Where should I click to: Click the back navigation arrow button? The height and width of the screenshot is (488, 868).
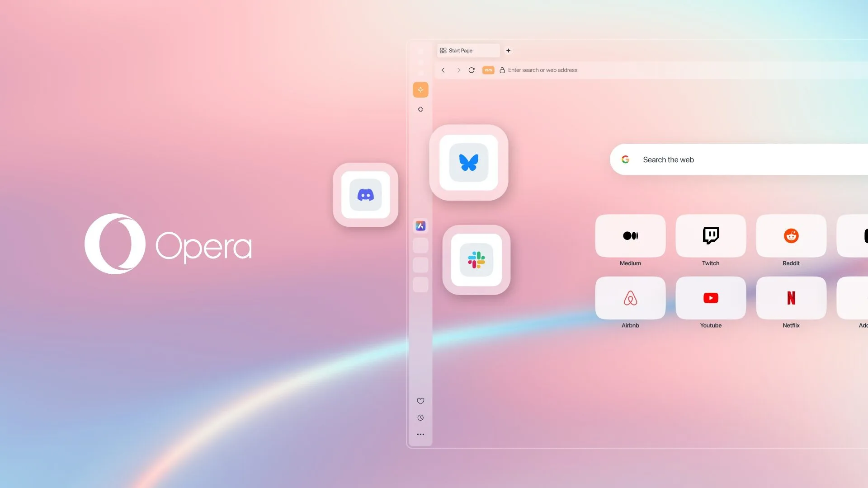(443, 70)
